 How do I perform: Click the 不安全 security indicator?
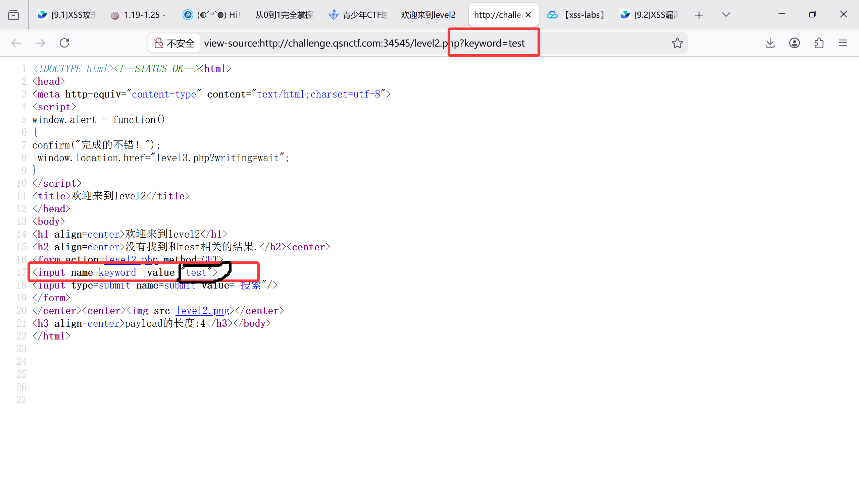pyautogui.click(x=174, y=43)
